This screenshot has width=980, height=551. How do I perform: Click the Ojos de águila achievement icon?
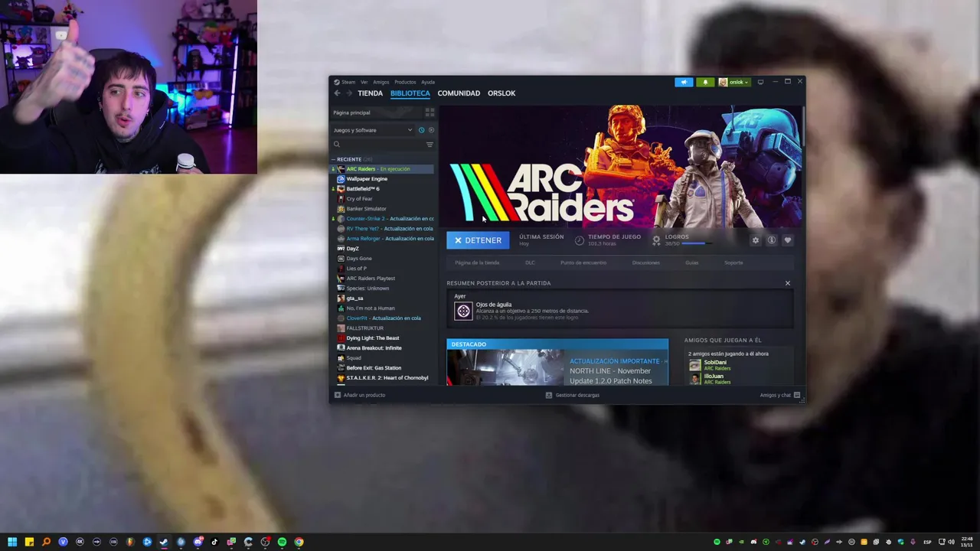tap(463, 311)
